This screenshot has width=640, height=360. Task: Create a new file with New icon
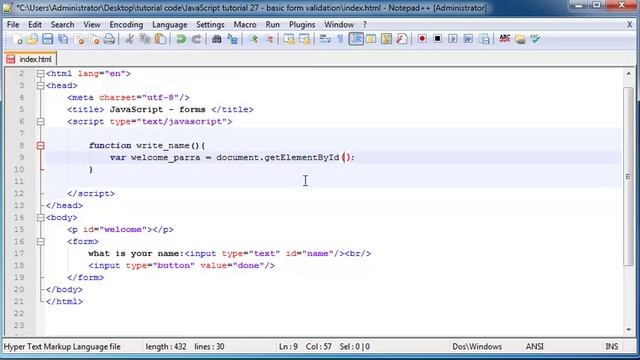coord(18,39)
